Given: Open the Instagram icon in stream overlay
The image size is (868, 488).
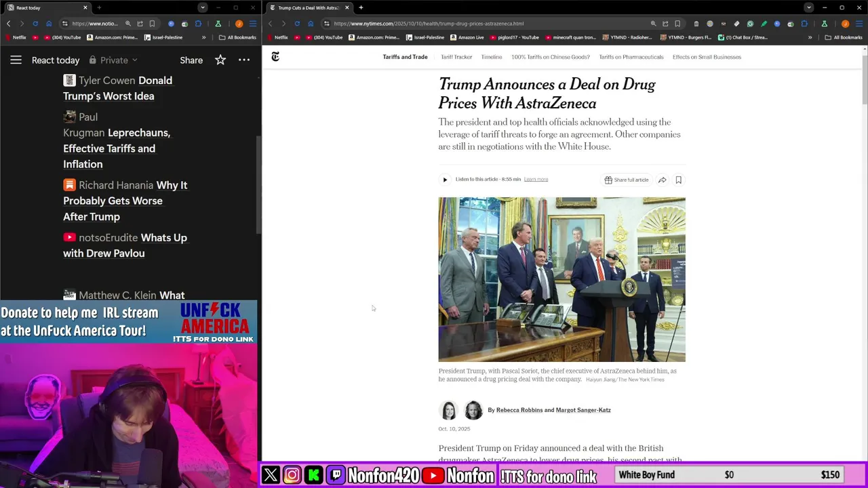Looking at the screenshot, I should tap(292, 475).
